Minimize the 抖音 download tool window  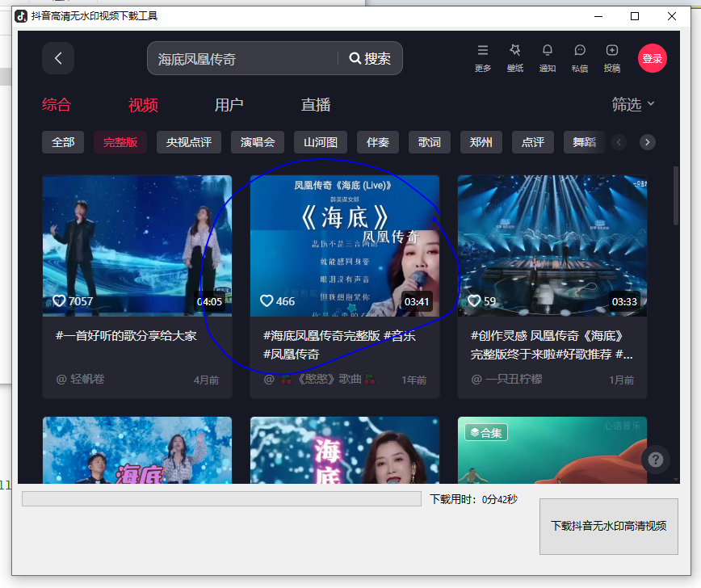pos(598,16)
